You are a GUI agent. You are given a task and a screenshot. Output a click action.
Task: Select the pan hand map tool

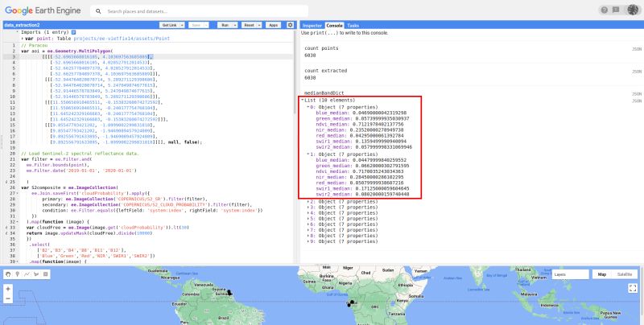pyautogui.click(x=9, y=274)
